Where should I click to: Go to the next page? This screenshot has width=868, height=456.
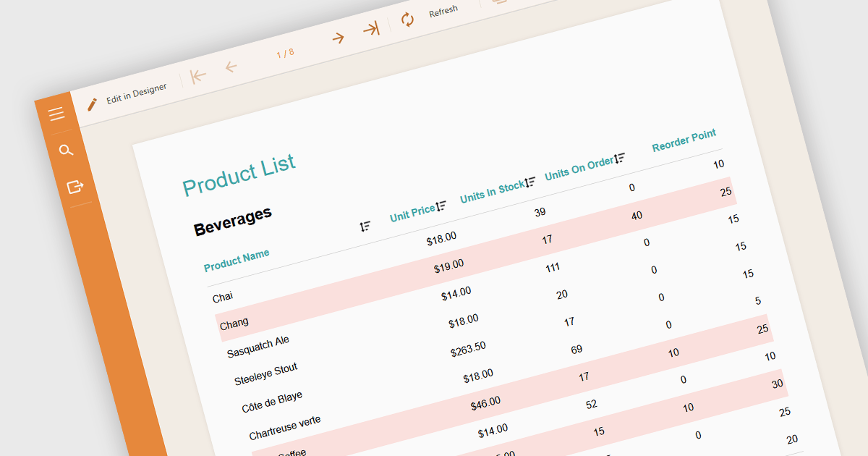[x=338, y=38]
